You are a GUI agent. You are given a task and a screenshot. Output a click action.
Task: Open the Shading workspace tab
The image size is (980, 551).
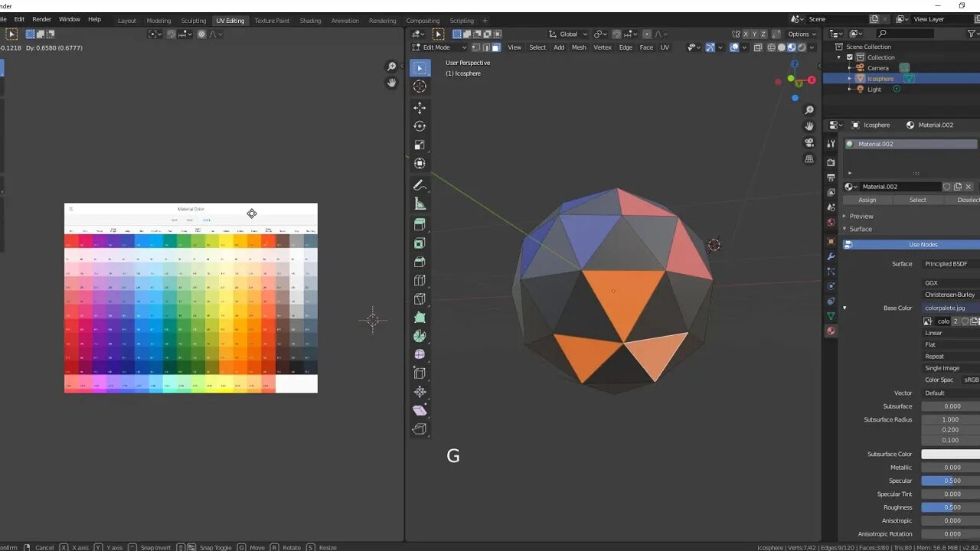(x=310, y=21)
